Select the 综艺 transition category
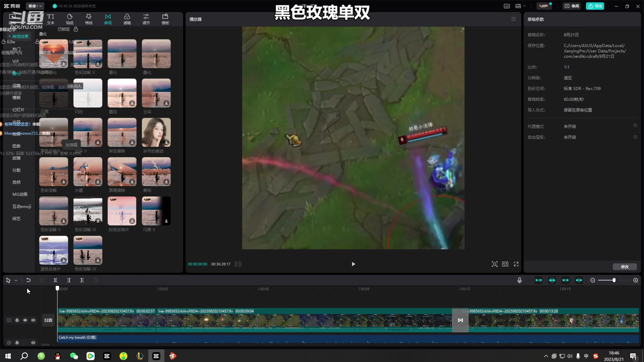This screenshot has width=644, height=362. 16,219
